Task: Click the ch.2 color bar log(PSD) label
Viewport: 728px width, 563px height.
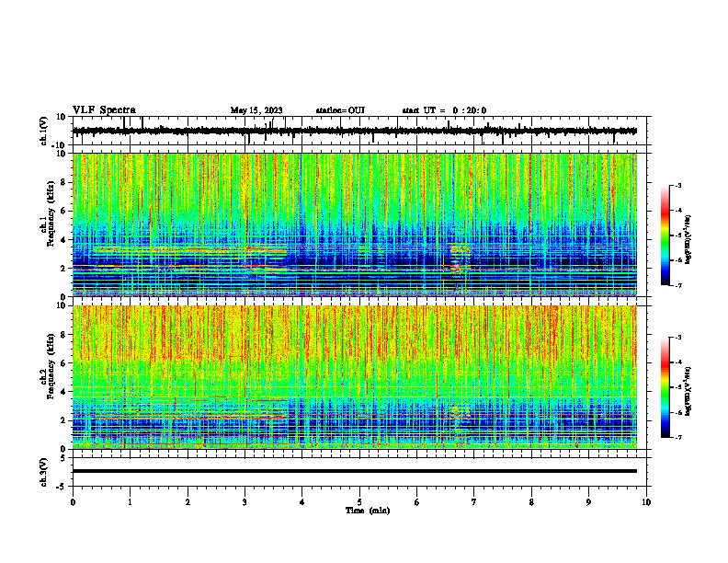Action: tap(688, 391)
